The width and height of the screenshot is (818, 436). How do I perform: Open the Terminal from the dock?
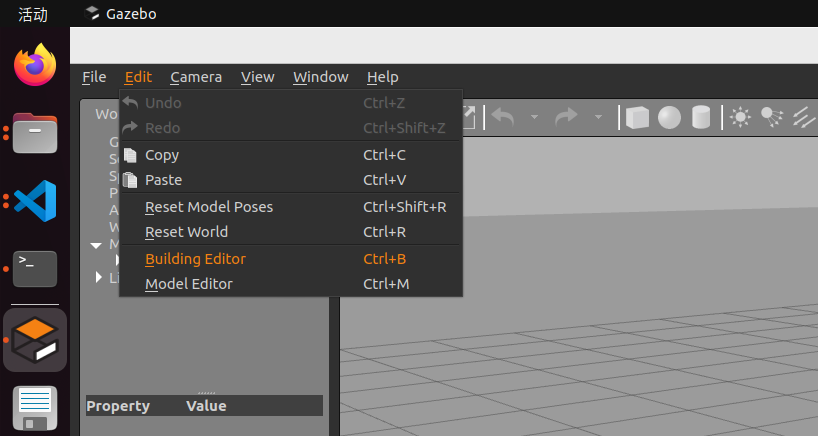(35, 269)
